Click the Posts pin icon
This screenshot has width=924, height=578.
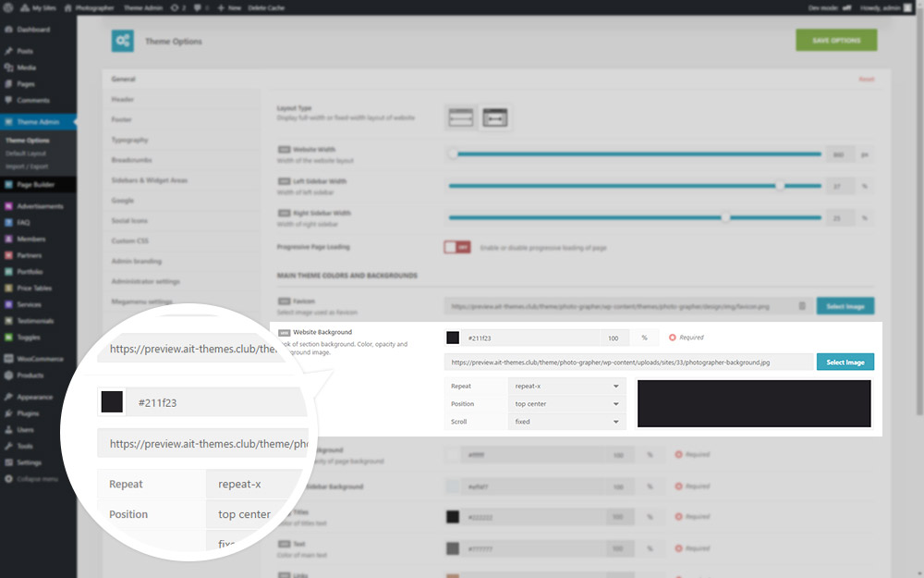point(8,51)
